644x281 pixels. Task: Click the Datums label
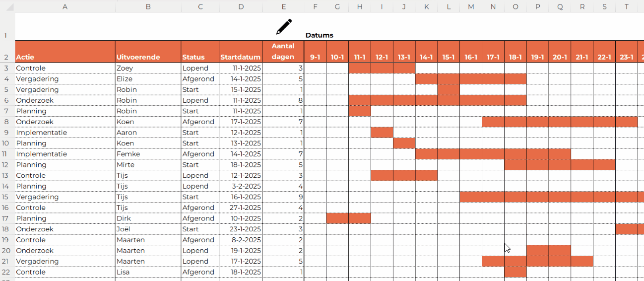pyautogui.click(x=319, y=35)
